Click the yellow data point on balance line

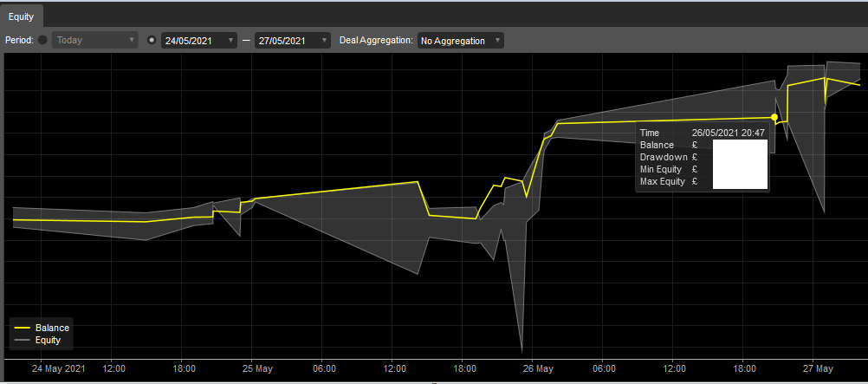point(774,117)
